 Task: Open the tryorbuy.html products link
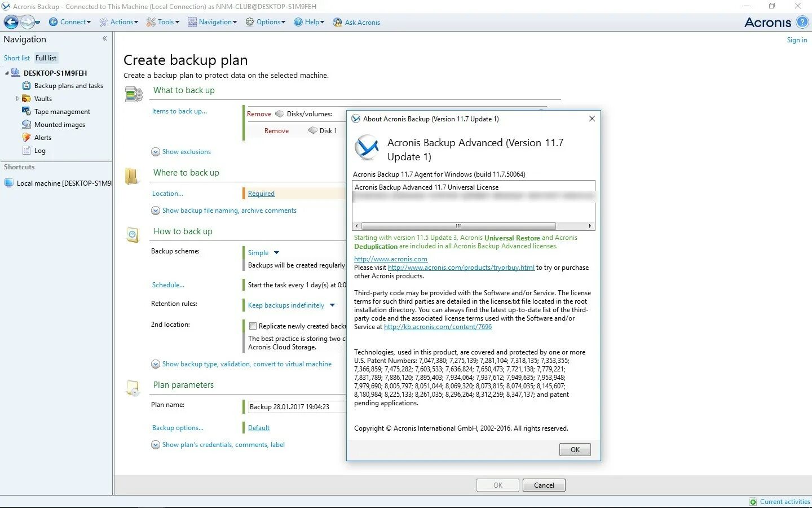(461, 268)
